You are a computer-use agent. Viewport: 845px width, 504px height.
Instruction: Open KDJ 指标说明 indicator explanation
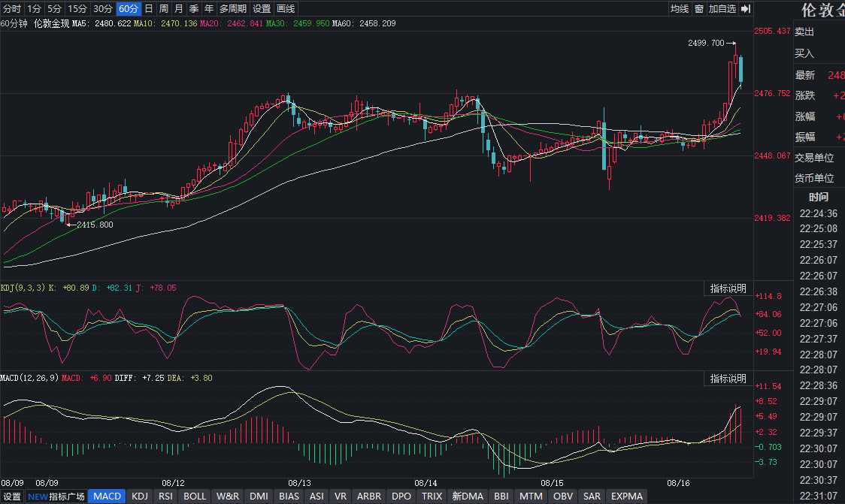click(728, 288)
